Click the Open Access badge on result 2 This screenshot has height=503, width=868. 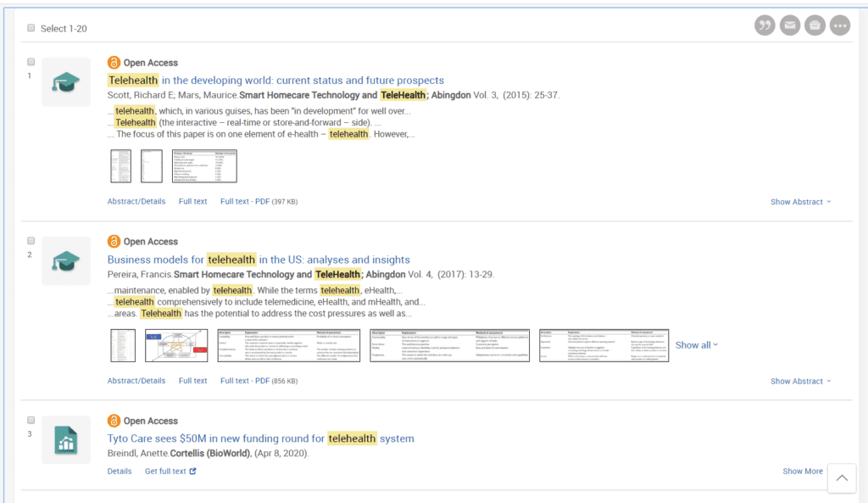tap(142, 242)
